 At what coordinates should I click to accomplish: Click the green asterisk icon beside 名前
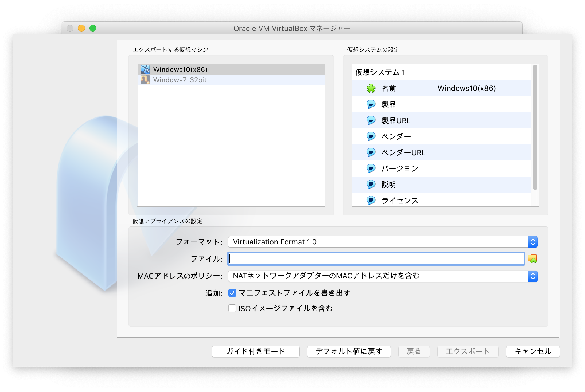[x=372, y=88]
